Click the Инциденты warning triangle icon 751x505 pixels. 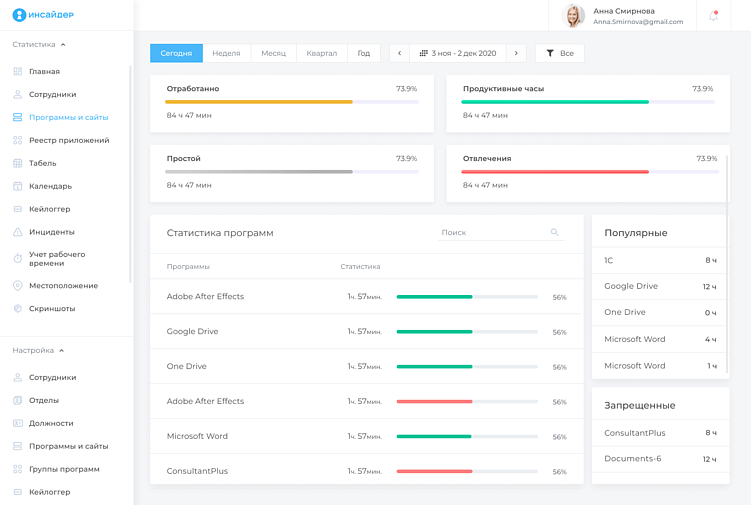[18, 232]
